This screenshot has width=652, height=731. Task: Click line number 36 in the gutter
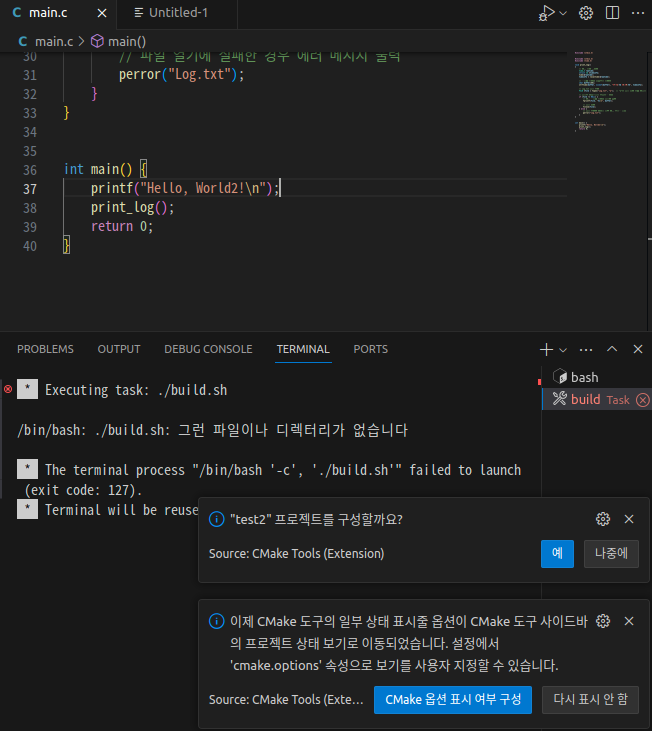tap(30, 170)
